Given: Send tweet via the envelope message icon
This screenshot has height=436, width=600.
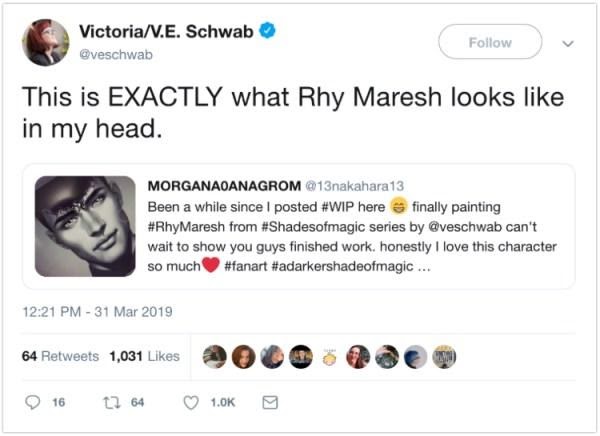Looking at the screenshot, I should 268,402.
